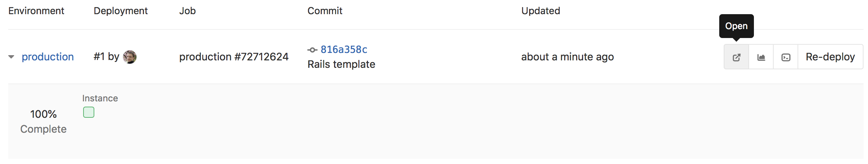Click the 100% Complete status
This screenshot has height=164, width=868.
click(x=43, y=121)
